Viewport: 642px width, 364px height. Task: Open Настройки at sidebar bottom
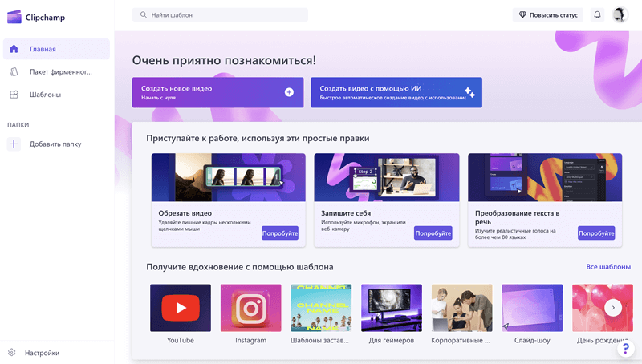[x=35, y=353]
